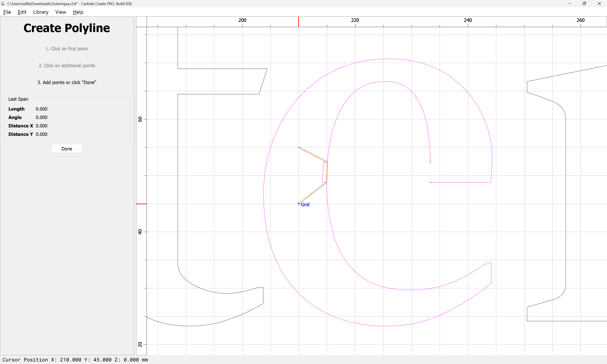Open the File menu

7,12
